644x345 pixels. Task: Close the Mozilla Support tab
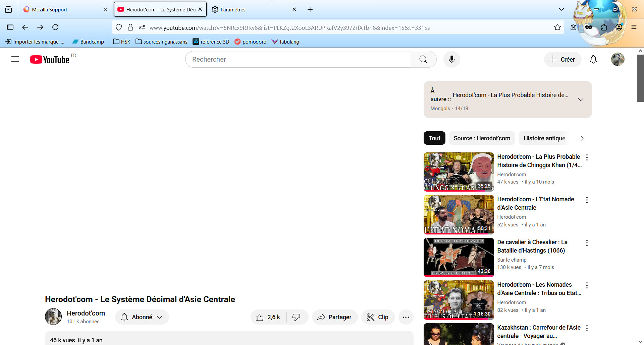click(105, 9)
